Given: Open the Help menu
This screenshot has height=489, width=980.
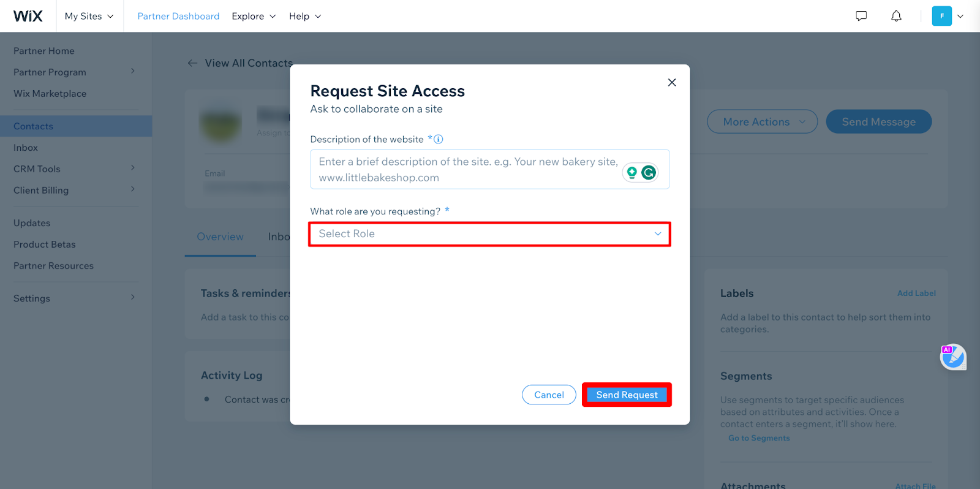Looking at the screenshot, I should [x=304, y=16].
